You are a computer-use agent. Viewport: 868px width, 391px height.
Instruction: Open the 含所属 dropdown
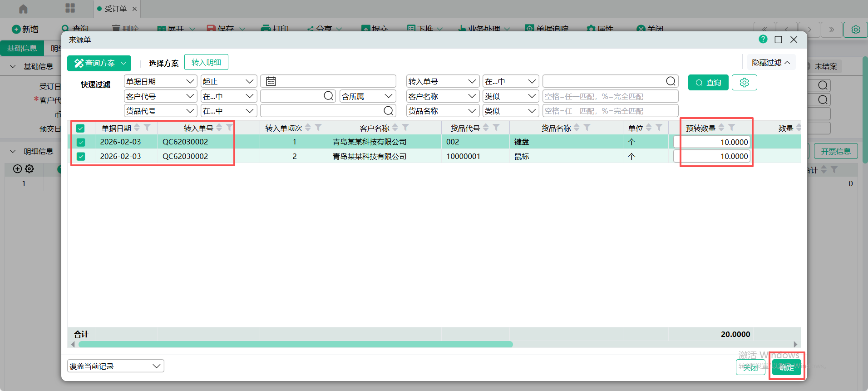[x=367, y=96]
